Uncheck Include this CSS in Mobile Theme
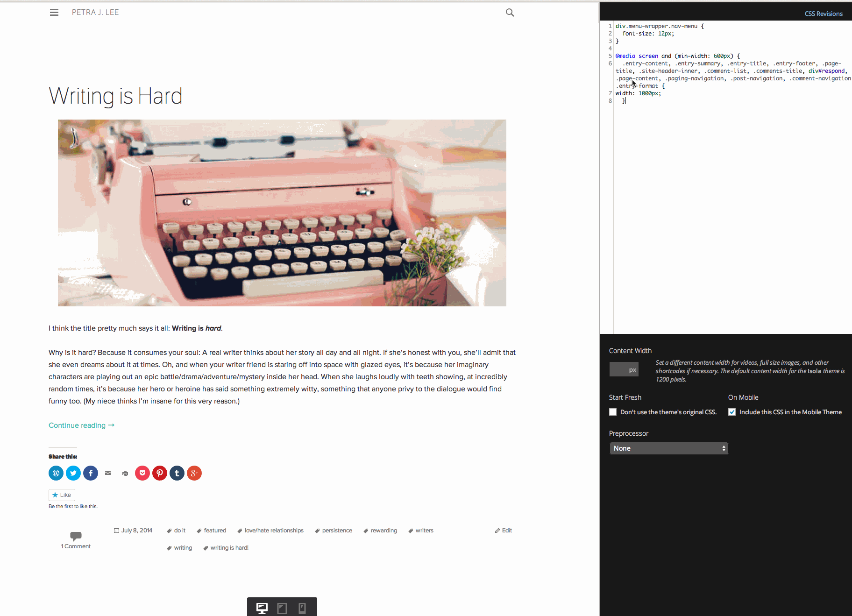This screenshot has height=616, width=852. [732, 412]
